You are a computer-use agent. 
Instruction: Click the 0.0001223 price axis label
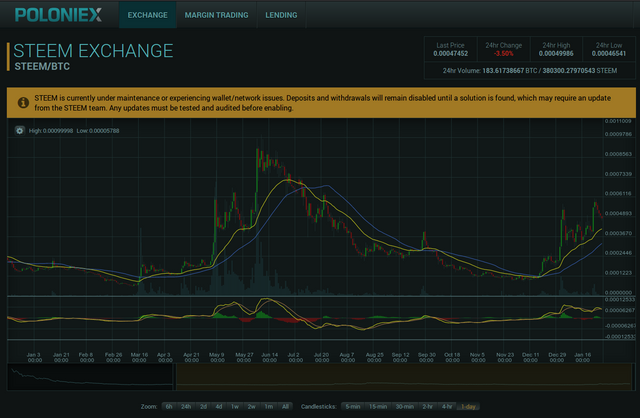pos(618,273)
